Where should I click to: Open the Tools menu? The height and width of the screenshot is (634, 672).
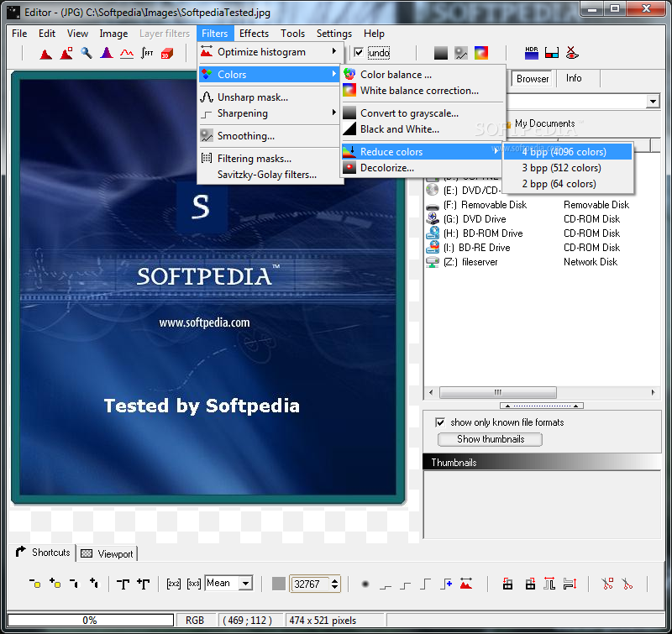click(292, 34)
